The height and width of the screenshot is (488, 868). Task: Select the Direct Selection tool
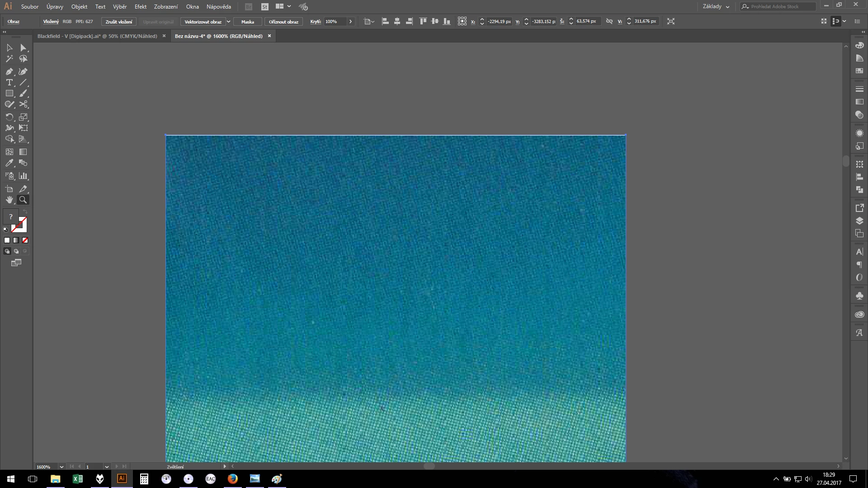click(x=24, y=48)
